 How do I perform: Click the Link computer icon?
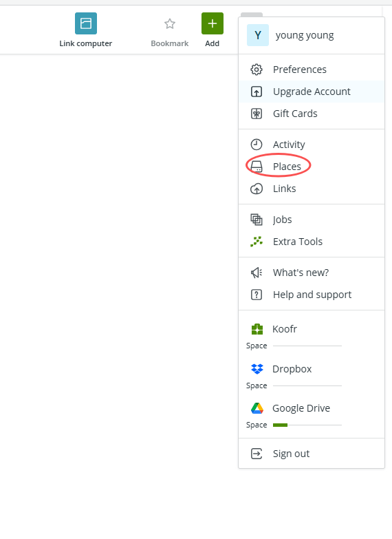click(86, 23)
